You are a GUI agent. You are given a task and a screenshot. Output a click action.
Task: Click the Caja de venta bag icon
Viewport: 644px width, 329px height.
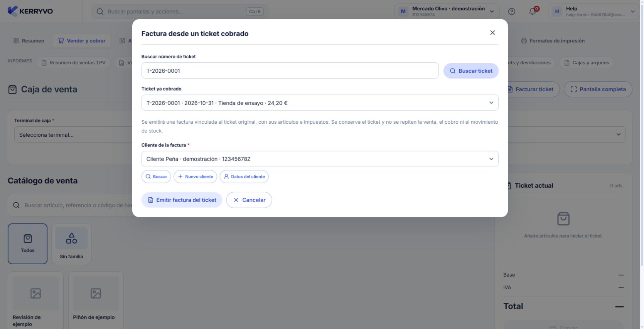(12, 89)
